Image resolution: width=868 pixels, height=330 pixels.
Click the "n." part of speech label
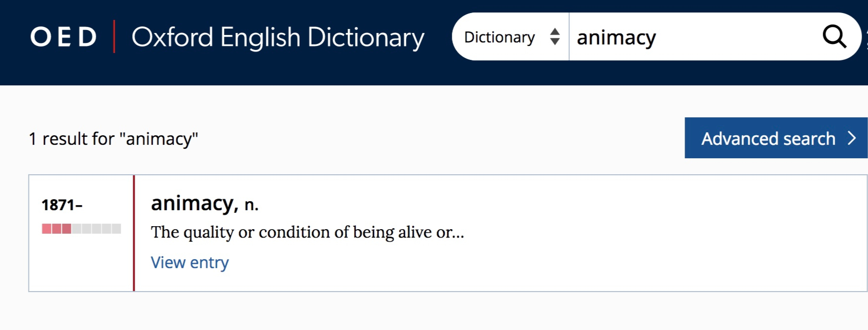[251, 205]
